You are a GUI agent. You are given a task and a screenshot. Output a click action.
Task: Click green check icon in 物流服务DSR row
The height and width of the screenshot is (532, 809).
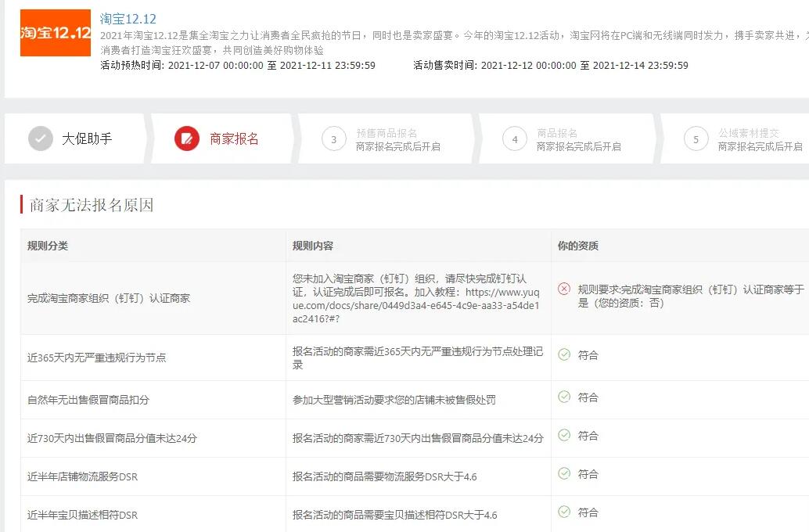pos(564,473)
